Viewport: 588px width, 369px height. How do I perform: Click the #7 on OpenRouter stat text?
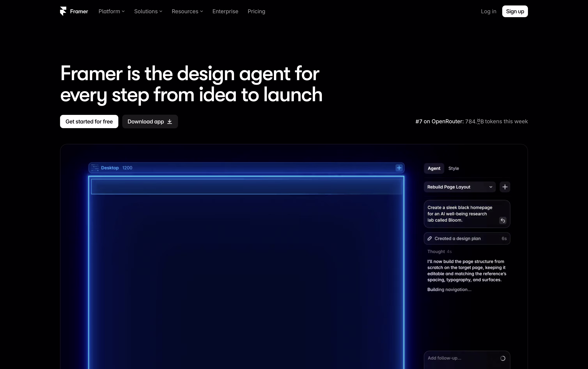471,122
